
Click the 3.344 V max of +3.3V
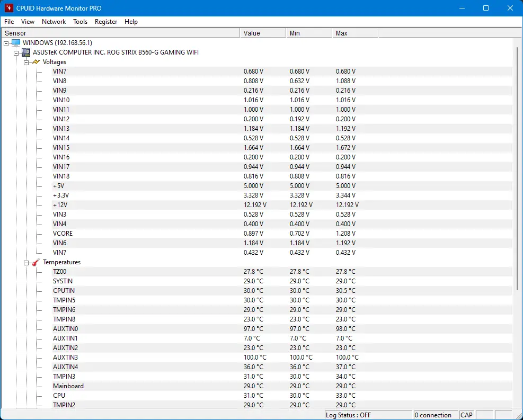click(x=345, y=195)
